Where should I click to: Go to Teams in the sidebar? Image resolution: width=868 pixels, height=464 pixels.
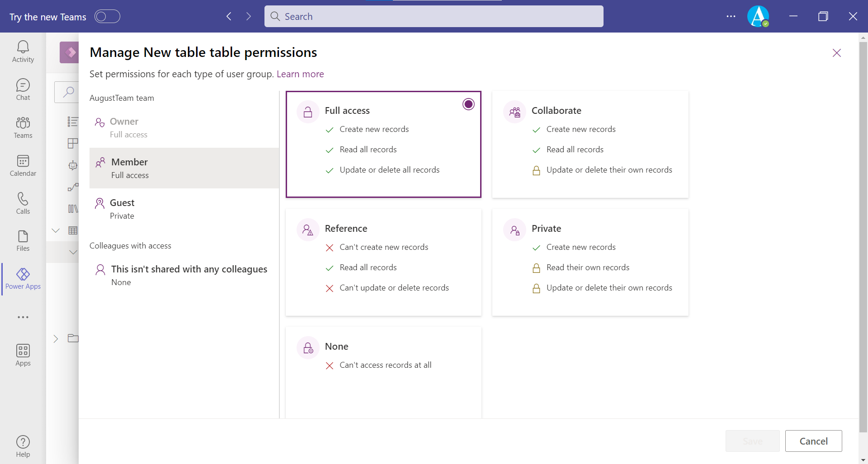pos(23,127)
